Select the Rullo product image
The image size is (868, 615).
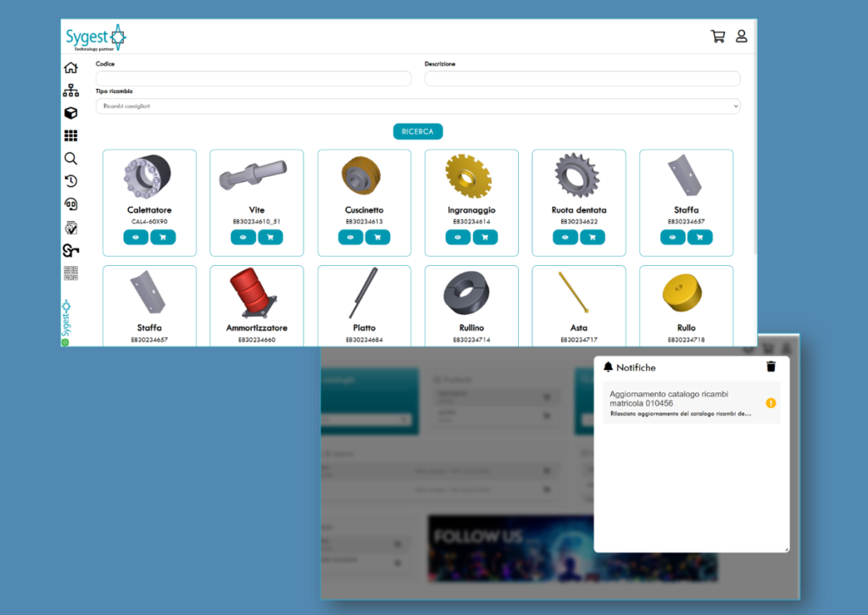tap(682, 292)
